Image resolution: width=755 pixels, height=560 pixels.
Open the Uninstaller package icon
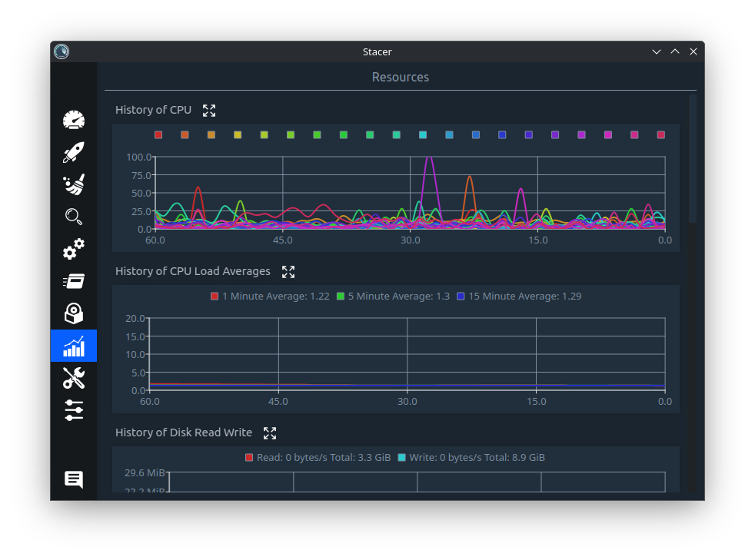click(74, 313)
